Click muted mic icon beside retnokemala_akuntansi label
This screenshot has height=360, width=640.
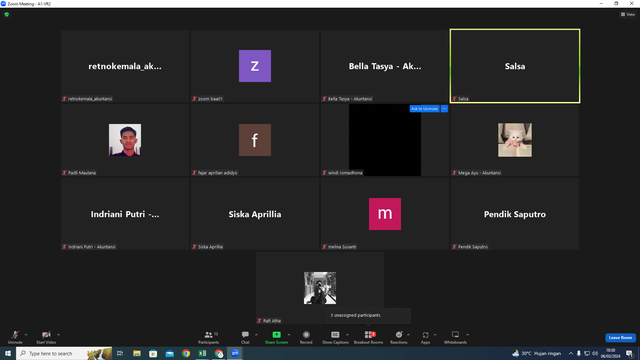[64, 99]
